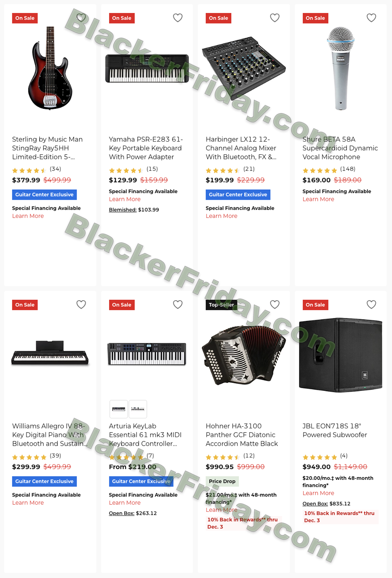This screenshot has width=392, height=578.
Task: Select second Arturia KeyLab color variant thumbnail
Action: pyautogui.click(x=138, y=409)
